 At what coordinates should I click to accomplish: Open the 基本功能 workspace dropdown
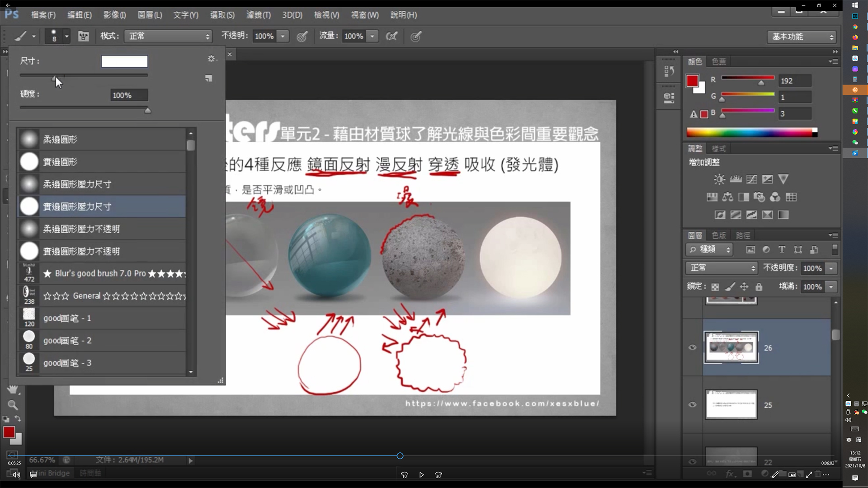(x=802, y=37)
